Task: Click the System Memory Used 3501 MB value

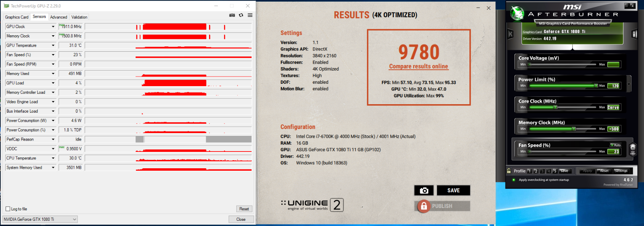Action: click(x=71, y=167)
